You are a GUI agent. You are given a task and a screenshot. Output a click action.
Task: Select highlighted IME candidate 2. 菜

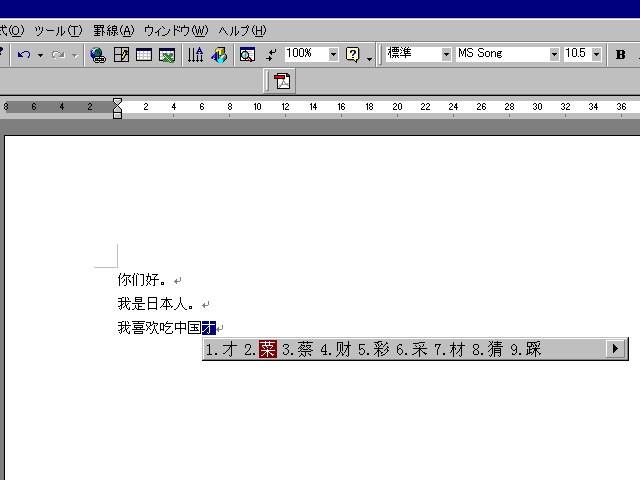point(260,349)
